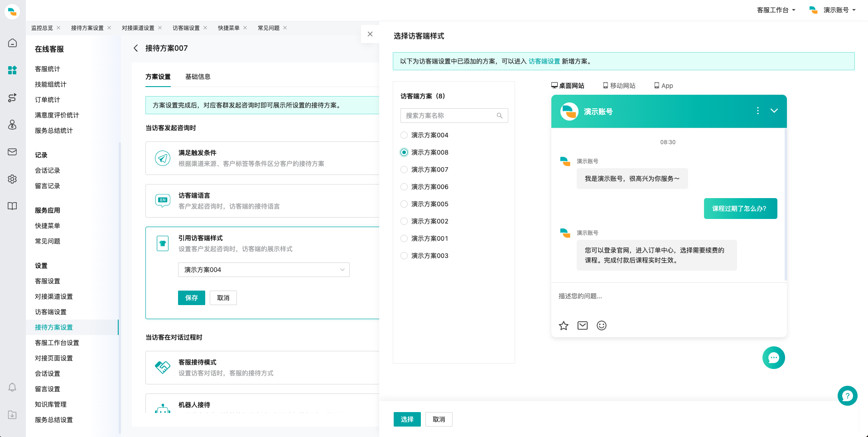
Task: Open the 客服工作台 dropdown menu
Action: 776,10
